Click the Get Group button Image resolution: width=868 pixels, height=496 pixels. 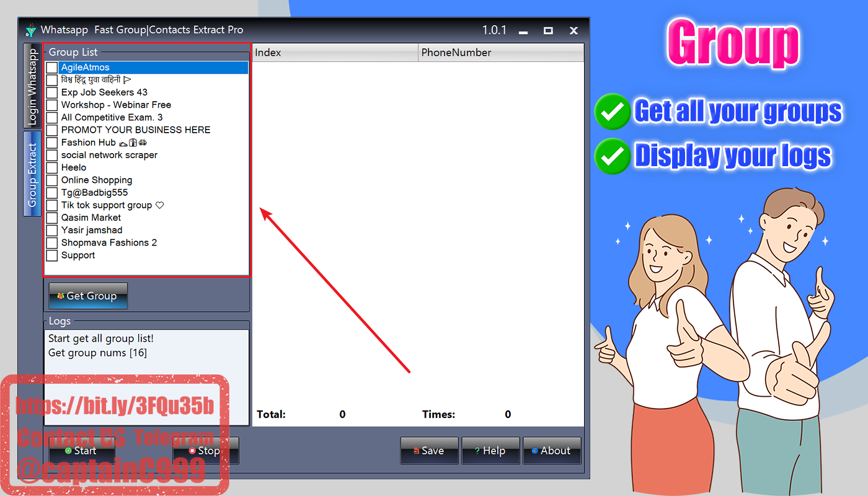(x=88, y=296)
